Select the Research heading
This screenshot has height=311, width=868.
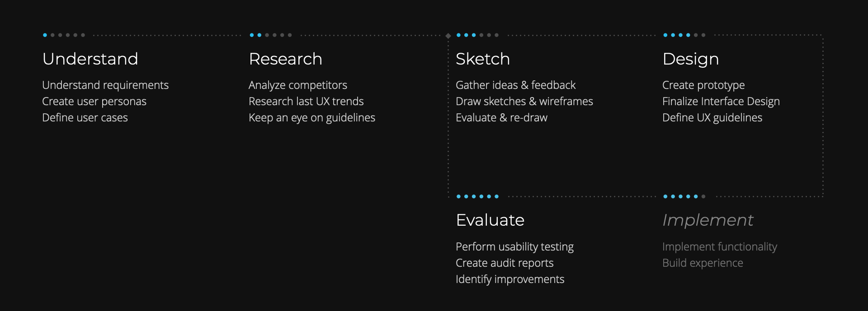[x=285, y=59]
